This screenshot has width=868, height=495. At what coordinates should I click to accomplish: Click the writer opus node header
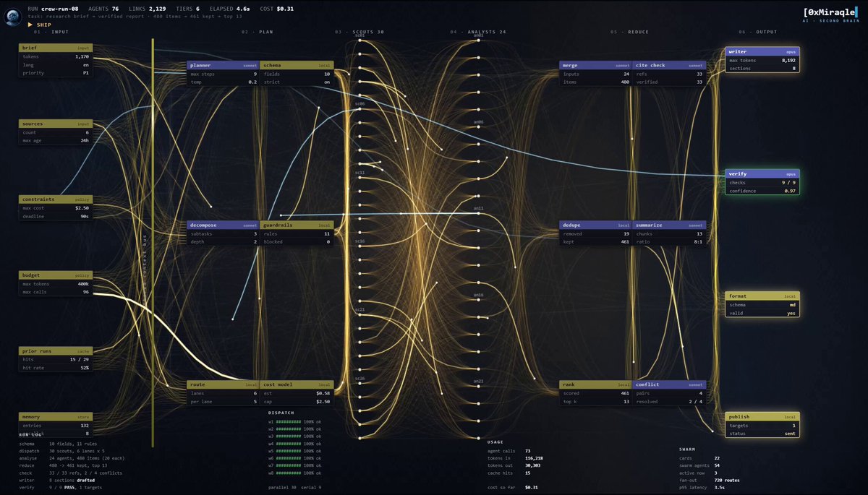[x=762, y=51]
